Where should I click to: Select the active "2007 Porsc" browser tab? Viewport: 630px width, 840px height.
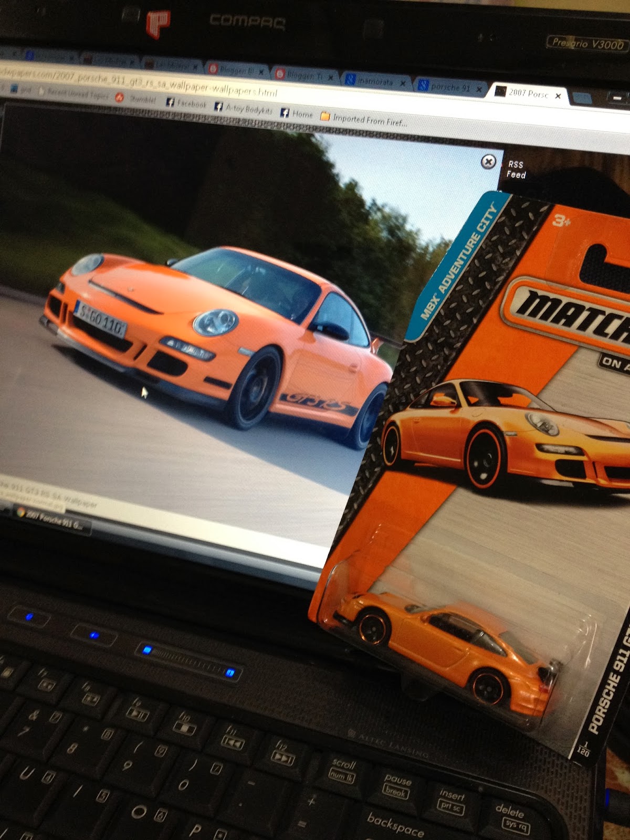coord(529,93)
